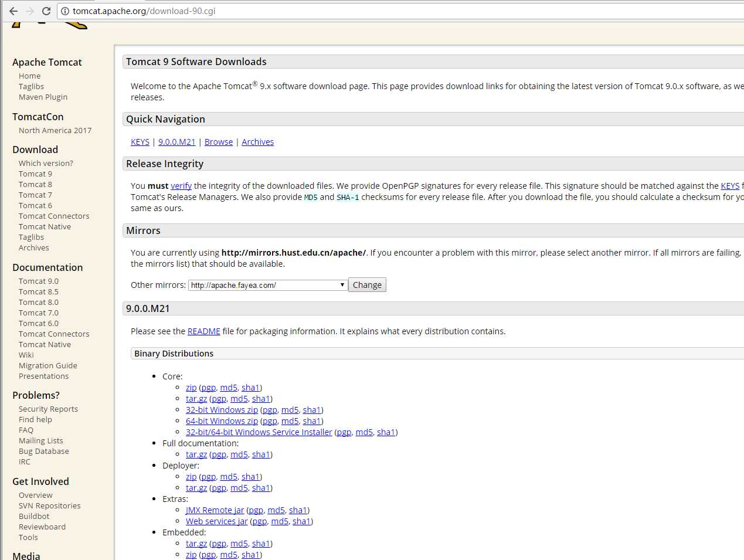Download the Deployer zip
The height and width of the screenshot is (560, 744).
(191, 477)
